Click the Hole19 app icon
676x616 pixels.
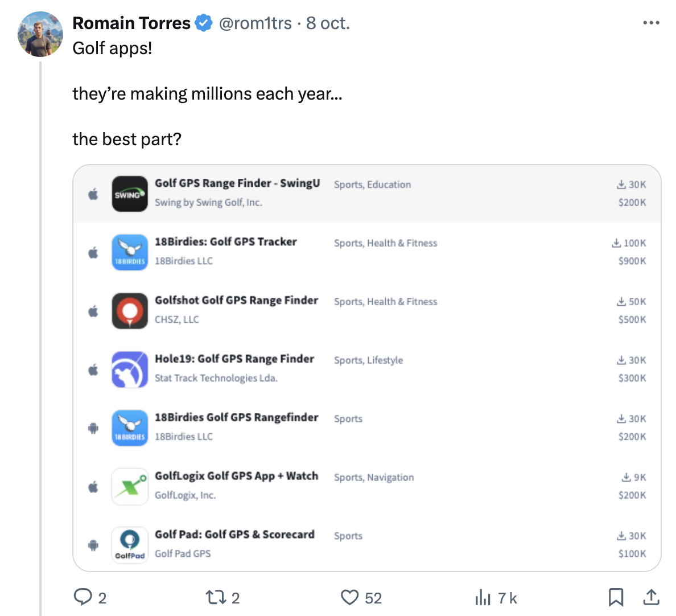[x=130, y=369]
